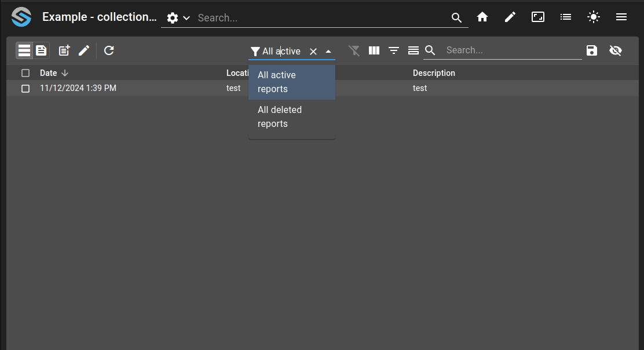Click the table search magnifier icon
Image resolution: width=644 pixels, height=350 pixels.
pos(430,50)
